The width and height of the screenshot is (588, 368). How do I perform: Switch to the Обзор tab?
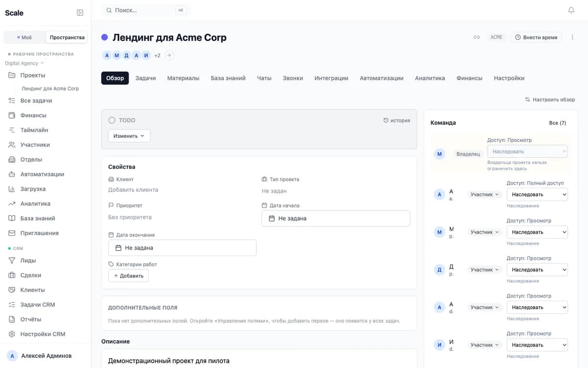point(115,78)
